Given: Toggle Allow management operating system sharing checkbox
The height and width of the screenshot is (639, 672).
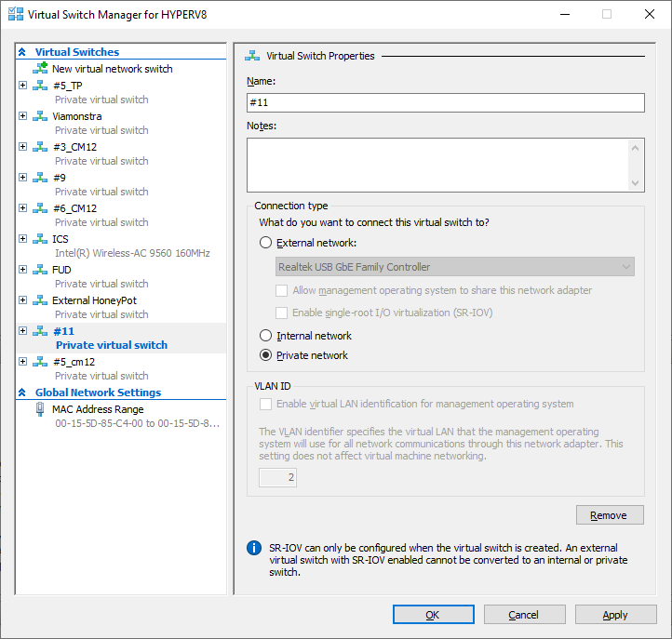Looking at the screenshot, I should point(282,290).
